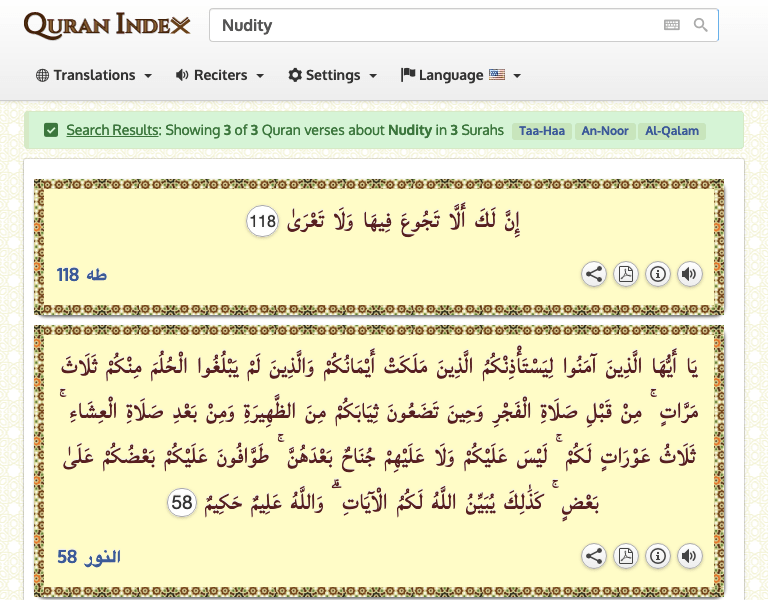Open the Settings dropdown

[332, 75]
